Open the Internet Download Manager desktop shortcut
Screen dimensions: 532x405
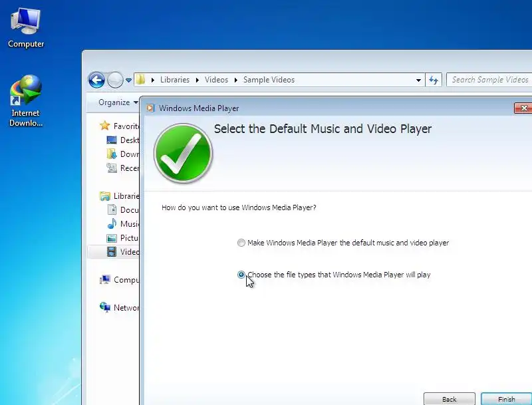coord(26,101)
